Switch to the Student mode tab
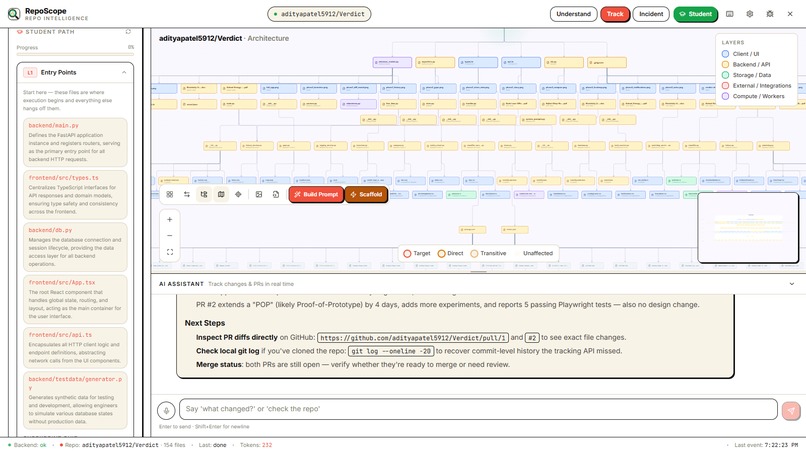 (x=695, y=14)
